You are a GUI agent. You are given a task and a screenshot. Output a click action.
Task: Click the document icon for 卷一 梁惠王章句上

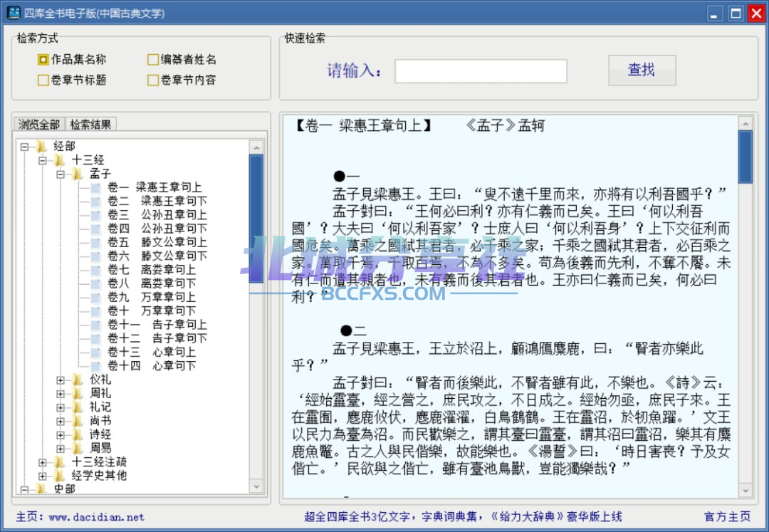tap(96, 187)
